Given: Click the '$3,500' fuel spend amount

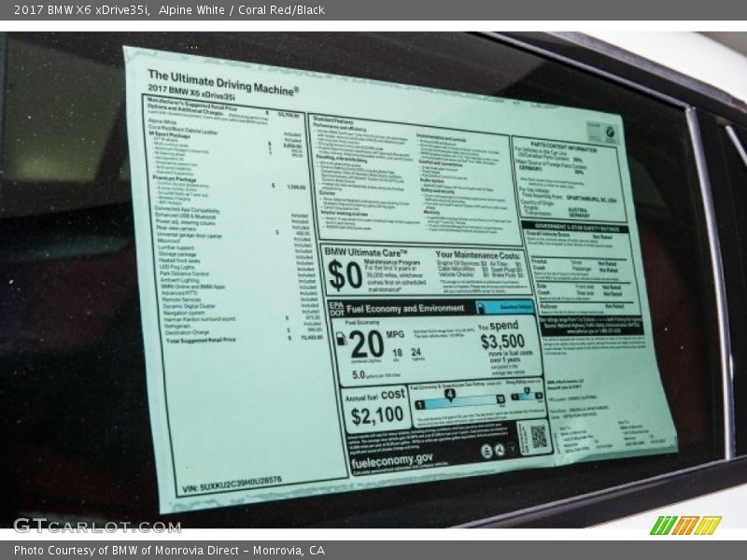Looking at the screenshot, I should 502,342.
